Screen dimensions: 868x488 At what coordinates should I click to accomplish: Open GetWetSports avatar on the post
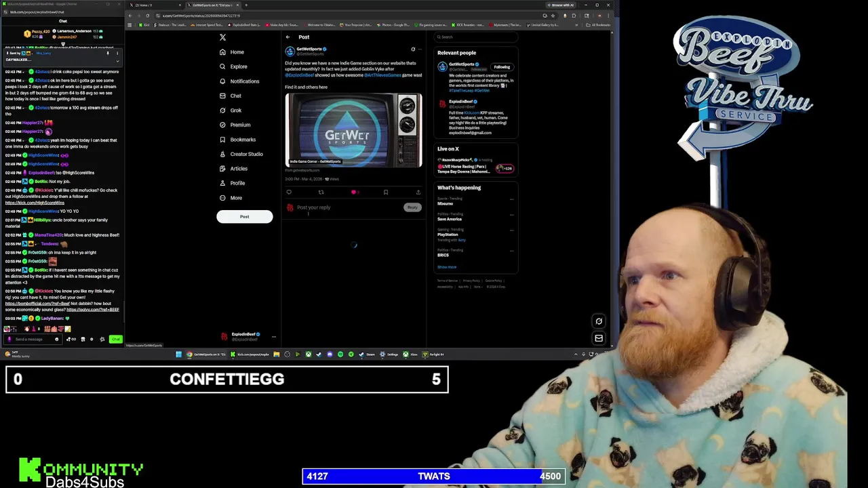click(290, 52)
